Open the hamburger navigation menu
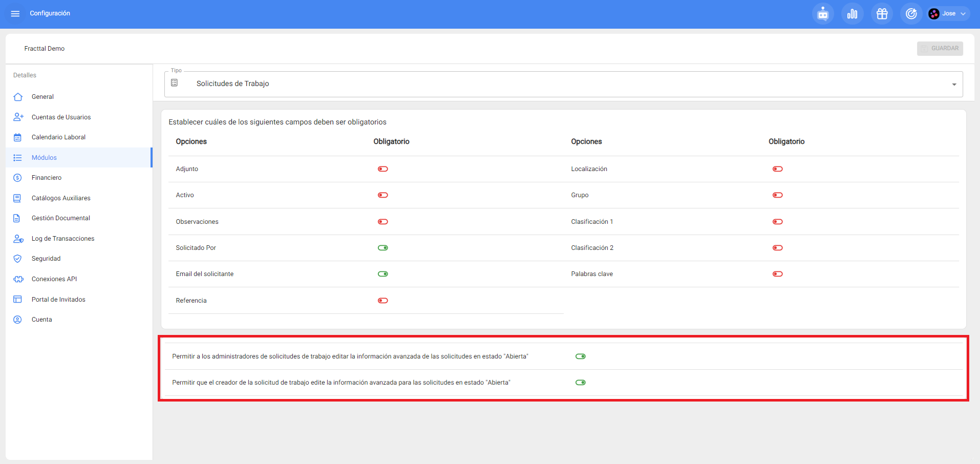The height and width of the screenshot is (464, 980). (x=15, y=14)
